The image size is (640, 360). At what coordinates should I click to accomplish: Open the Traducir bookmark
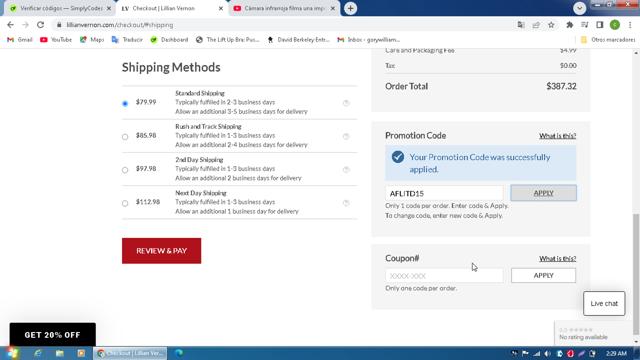(127, 40)
